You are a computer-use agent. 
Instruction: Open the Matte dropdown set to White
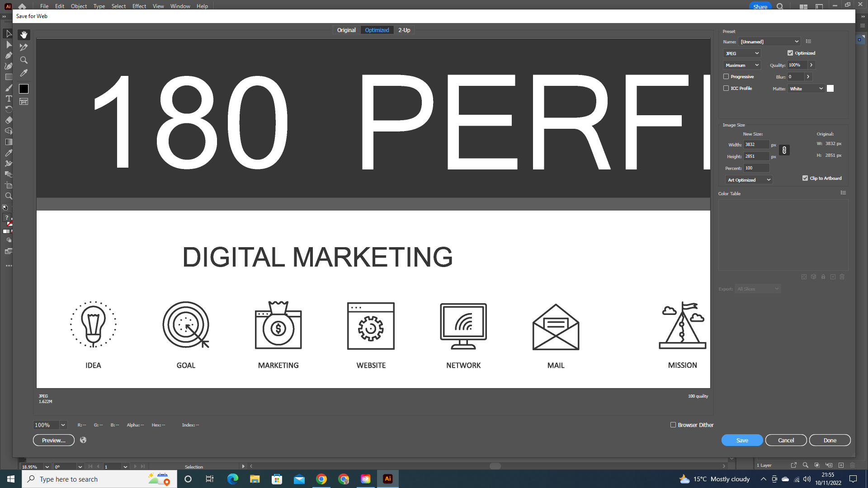[x=806, y=89]
